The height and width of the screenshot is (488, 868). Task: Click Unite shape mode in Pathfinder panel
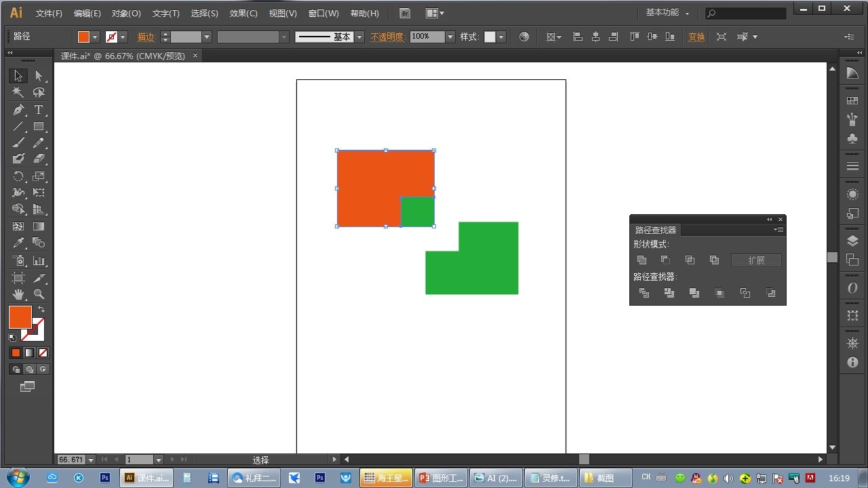(x=642, y=260)
